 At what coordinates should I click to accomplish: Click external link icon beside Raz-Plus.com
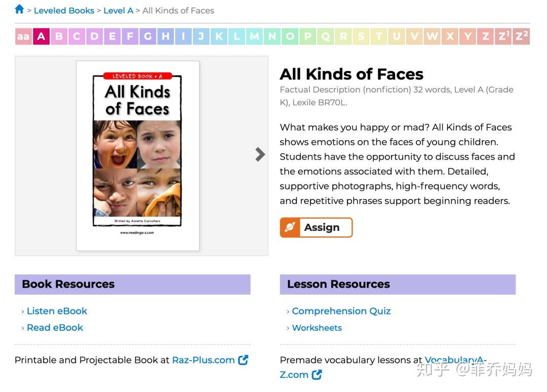[243, 360]
